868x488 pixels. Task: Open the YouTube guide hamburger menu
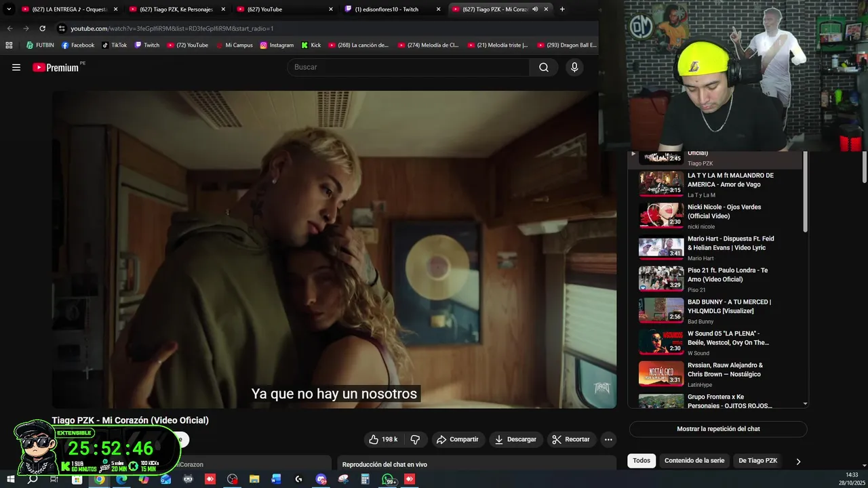[x=16, y=67]
